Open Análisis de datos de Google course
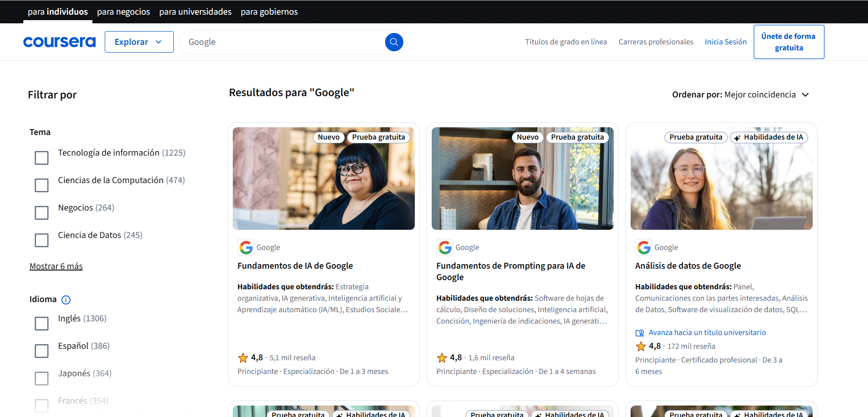Image resolution: width=868 pixels, height=417 pixels. (688, 266)
